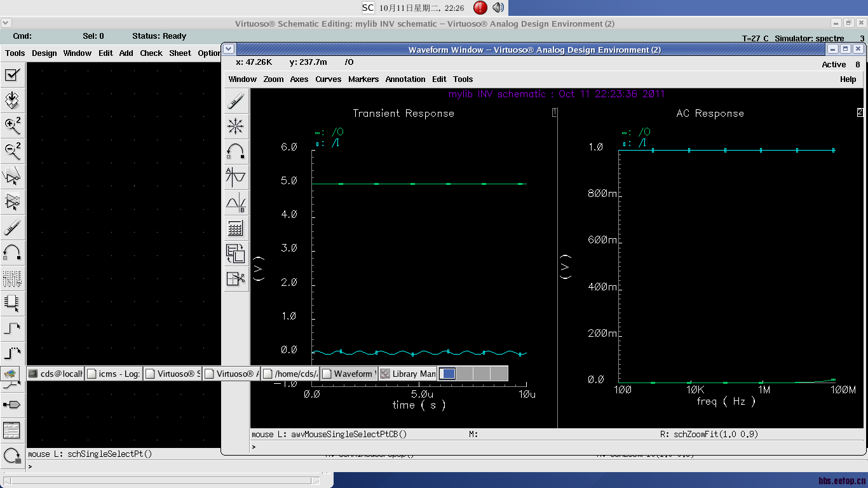
Task: Open the schematic window system menu arrow
Action: pyautogui.click(x=6, y=23)
